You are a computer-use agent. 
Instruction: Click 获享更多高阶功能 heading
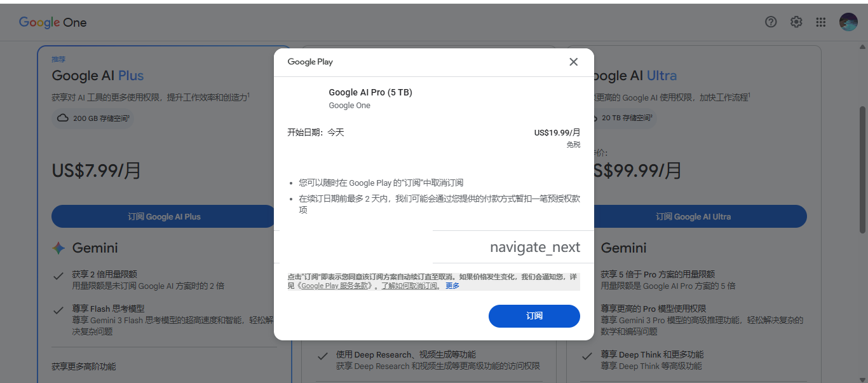click(84, 366)
